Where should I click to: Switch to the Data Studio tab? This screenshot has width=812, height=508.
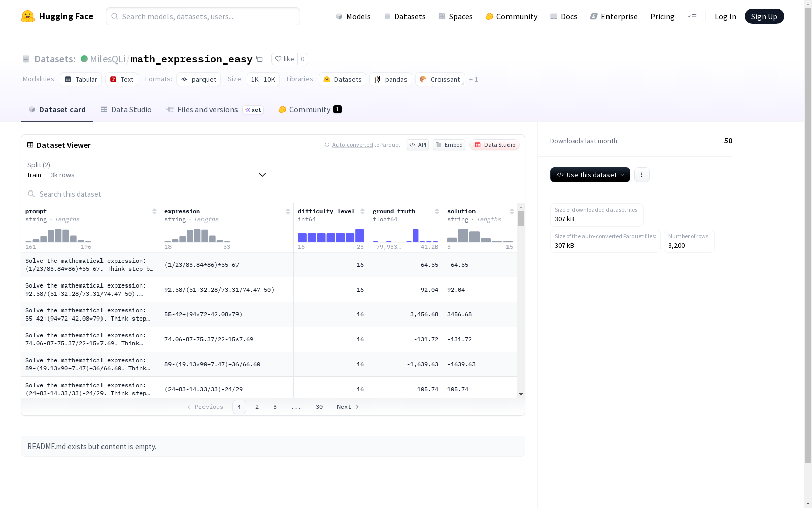(x=126, y=109)
